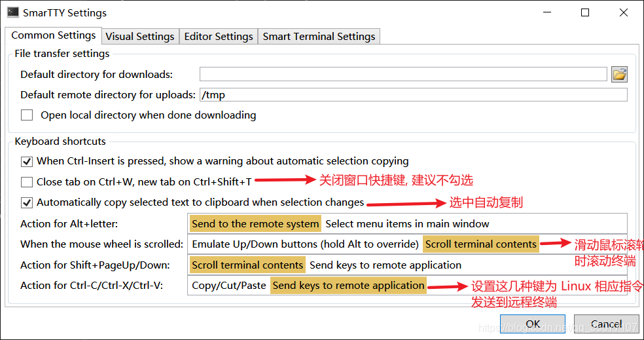
Task: Click the Default remote directory for uploads label
Action: tap(108, 95)
